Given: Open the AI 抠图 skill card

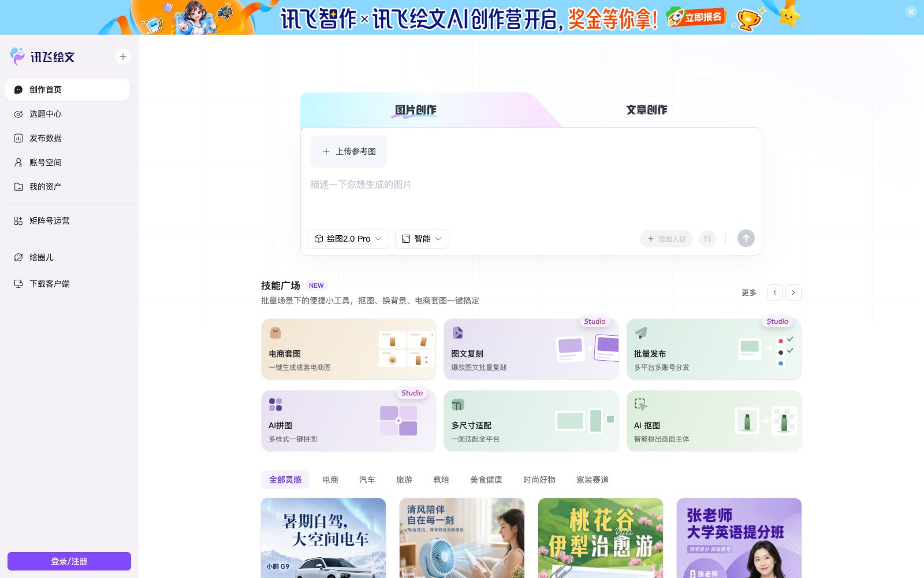Looking at the screenshot, I should [714, 421].
